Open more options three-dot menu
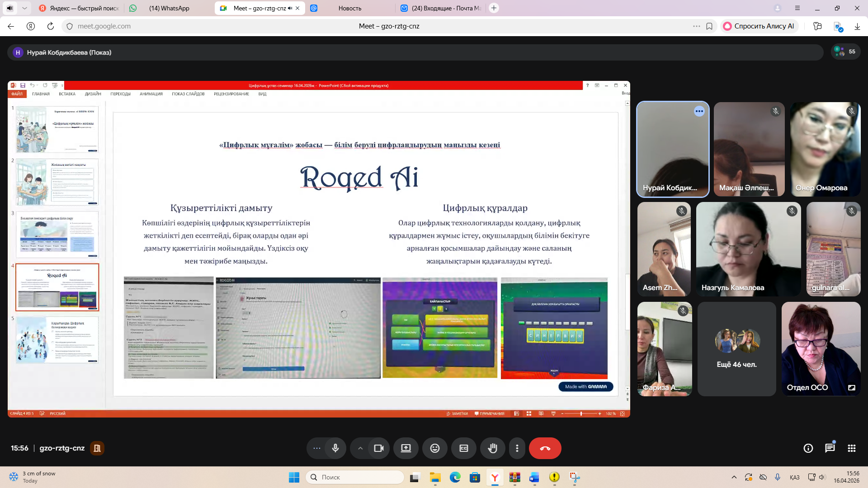The height and width of the screenshot is (488, 868). 517,448
